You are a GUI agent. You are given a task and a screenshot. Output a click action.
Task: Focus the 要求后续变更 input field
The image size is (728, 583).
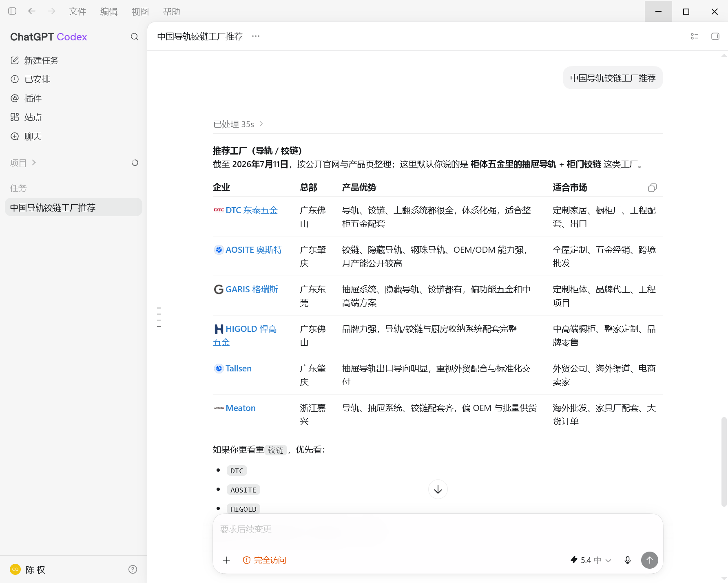coord(438,529)
